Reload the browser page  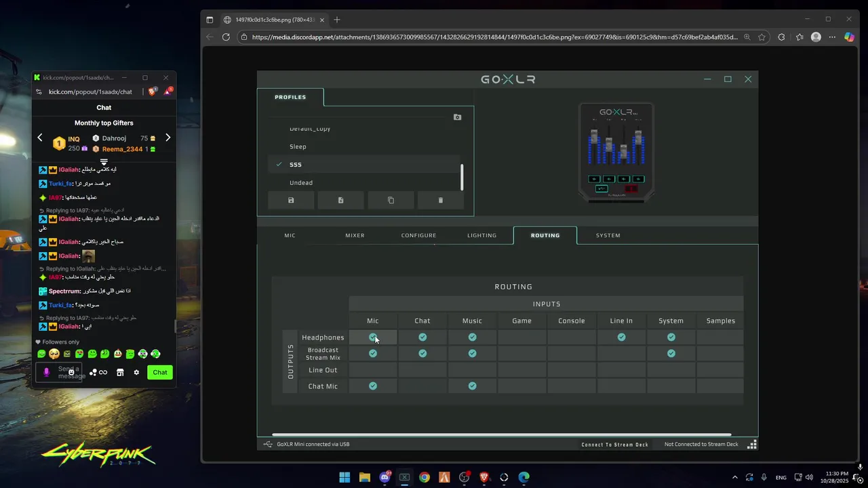click(226, 37)
